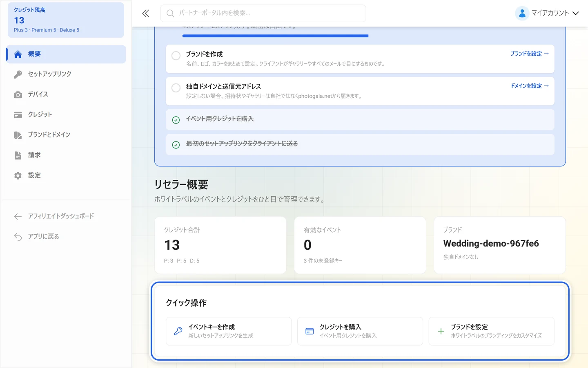588x368 pixels.
Task: Click the アプリに戻る link label
Action: (x=44, y=237)
